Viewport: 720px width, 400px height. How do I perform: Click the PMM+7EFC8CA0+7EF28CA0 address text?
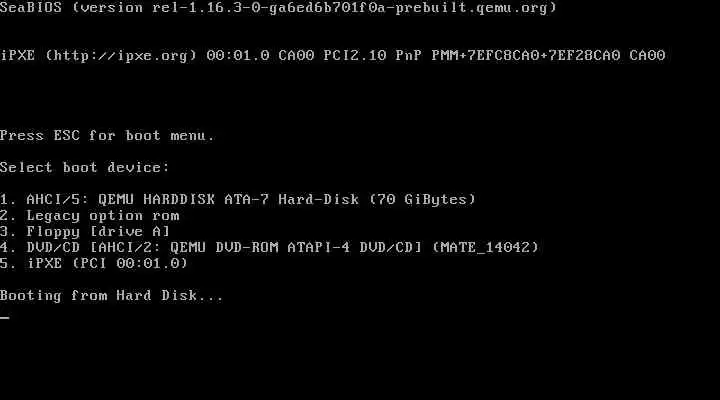click(x=526, y=56)
